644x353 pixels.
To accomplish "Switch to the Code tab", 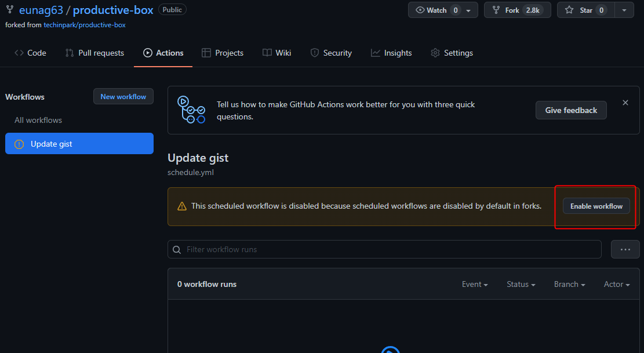I will pos(30,53).
